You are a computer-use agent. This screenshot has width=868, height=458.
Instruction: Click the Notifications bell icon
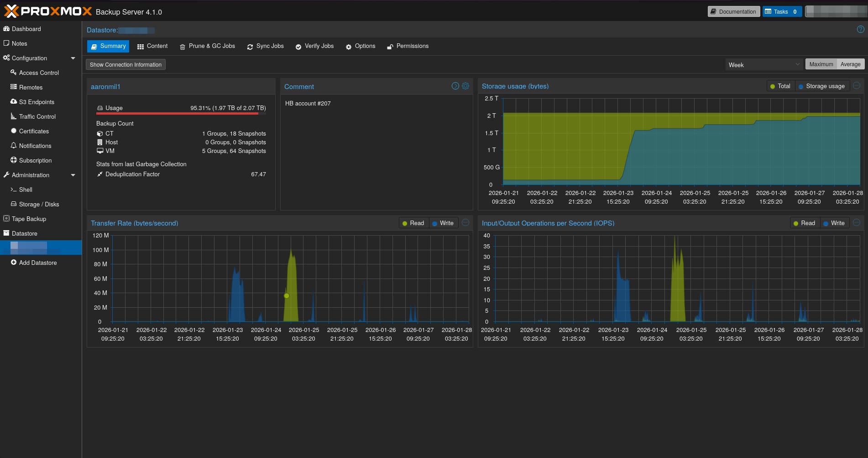13,146
